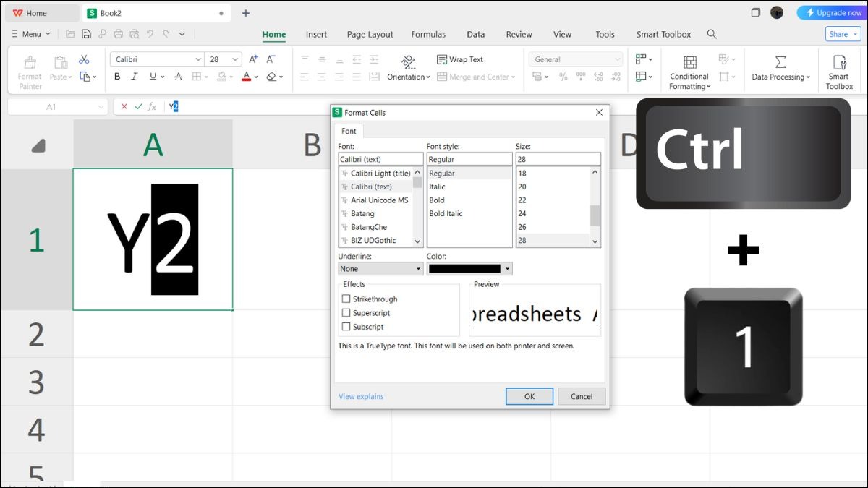Viewport: 868px width, 488px height.
Task: Expand the Name Box A1 dropdown
Action: [x=101, y=107]
